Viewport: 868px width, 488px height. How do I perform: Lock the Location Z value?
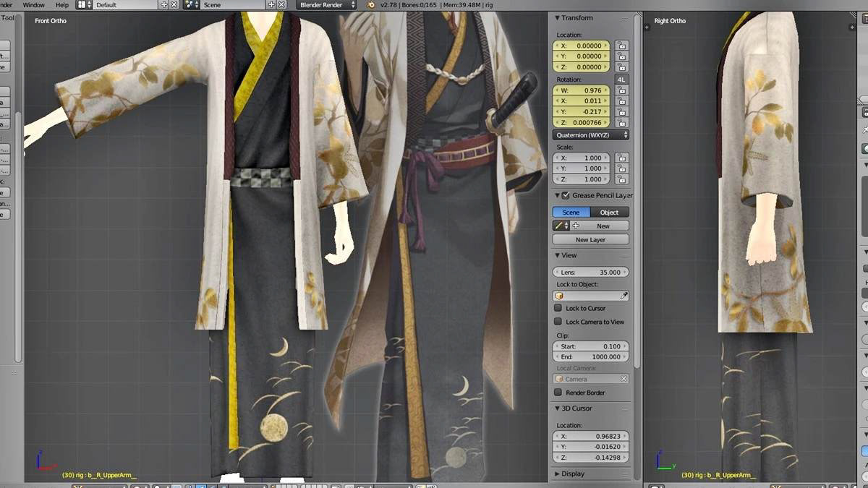[622, 67]
